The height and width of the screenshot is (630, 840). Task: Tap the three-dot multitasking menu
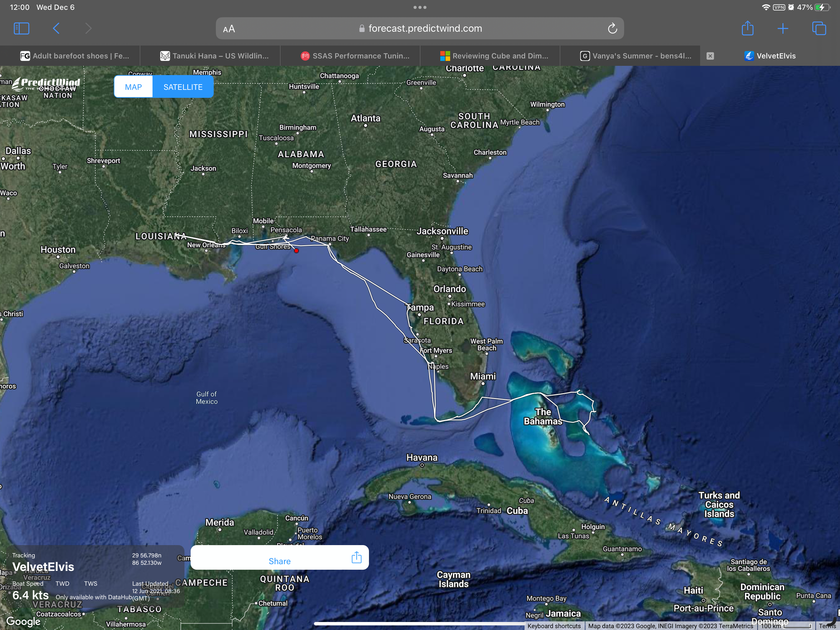tap(420, 7)
